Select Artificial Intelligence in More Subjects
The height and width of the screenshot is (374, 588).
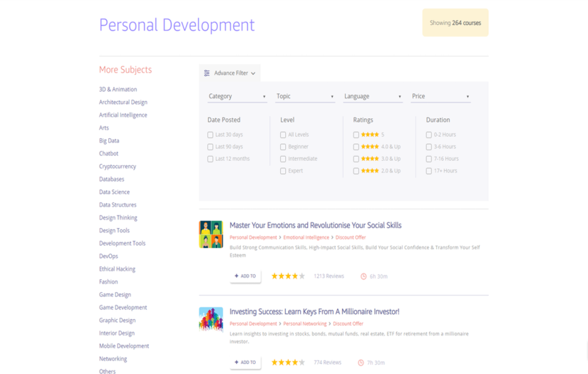[x=123, y=115]
